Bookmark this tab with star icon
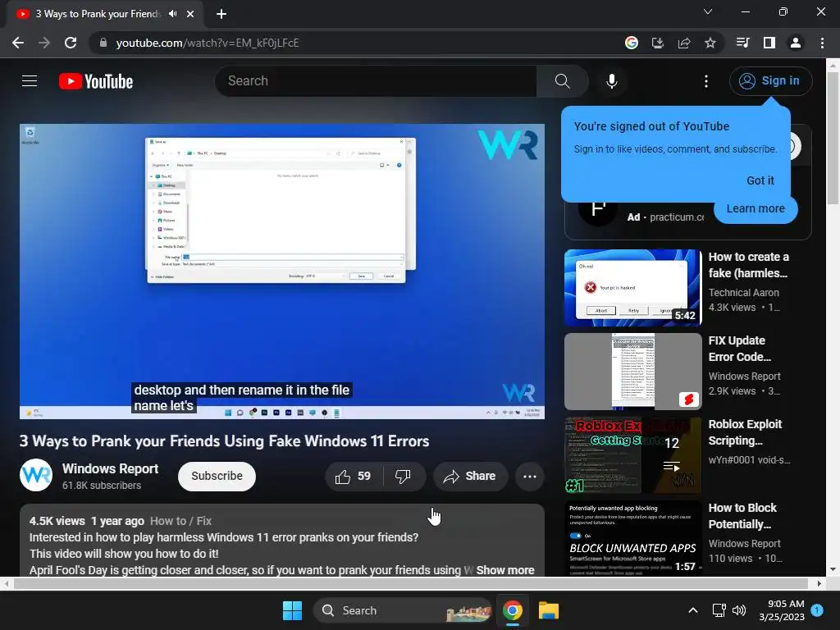840x630 pixels. pos(710,43)
